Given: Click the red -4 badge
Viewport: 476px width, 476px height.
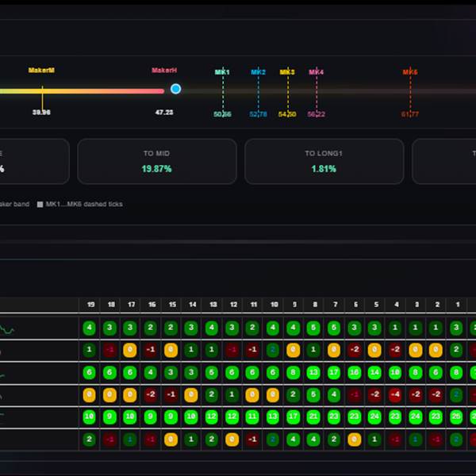Looking at the screenshot, I should tap(395, 394).
